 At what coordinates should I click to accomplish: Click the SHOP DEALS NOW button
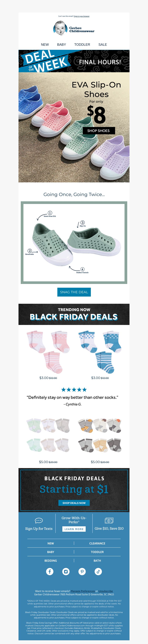pos(74,503)
